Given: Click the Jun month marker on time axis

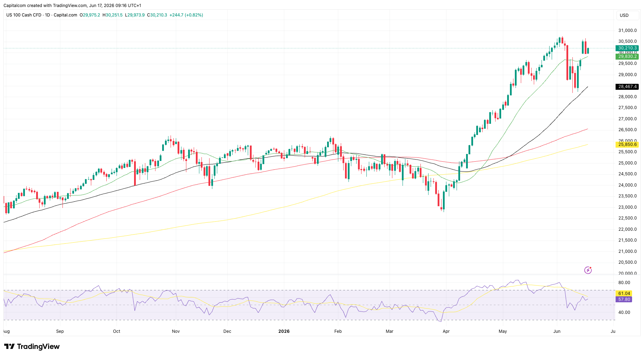Looking at the screenshot, I should pyautogui.click(x=557, y=331).
